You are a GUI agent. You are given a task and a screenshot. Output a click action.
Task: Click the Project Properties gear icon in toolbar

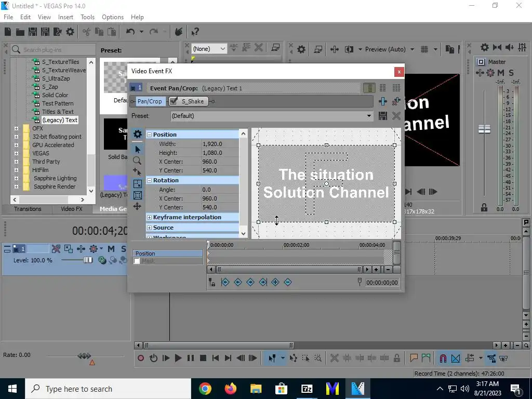pos(70,32)
